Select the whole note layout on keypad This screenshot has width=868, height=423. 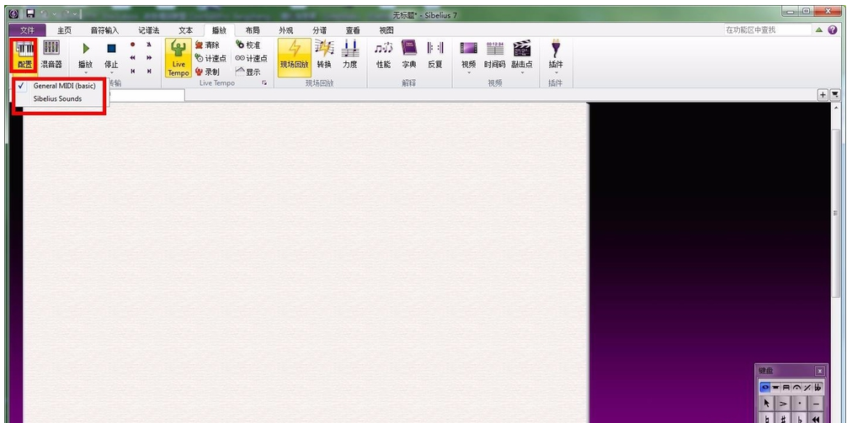click(765, 389)
